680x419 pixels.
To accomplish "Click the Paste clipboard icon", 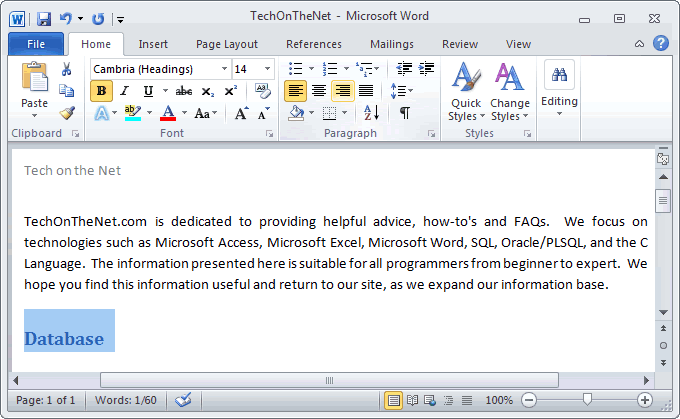I will click(x=34, y=78).
